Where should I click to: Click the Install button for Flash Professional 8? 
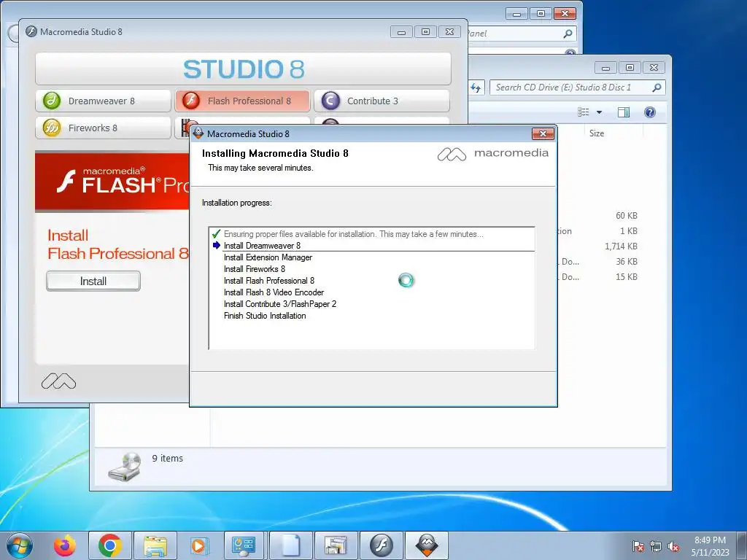pyautogui.click(x=93, y=281)
